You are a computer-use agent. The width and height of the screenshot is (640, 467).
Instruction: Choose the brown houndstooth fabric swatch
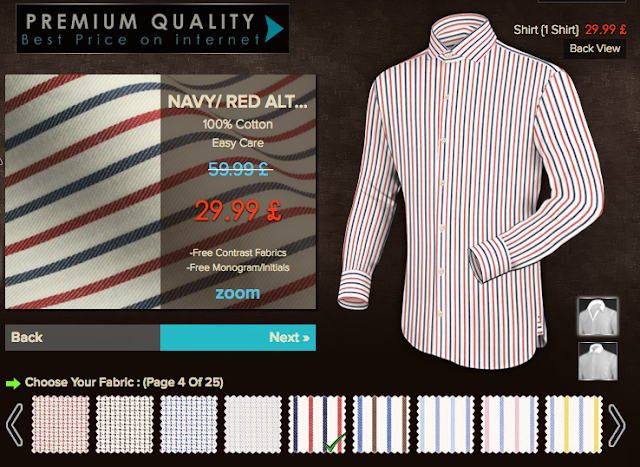124,425
